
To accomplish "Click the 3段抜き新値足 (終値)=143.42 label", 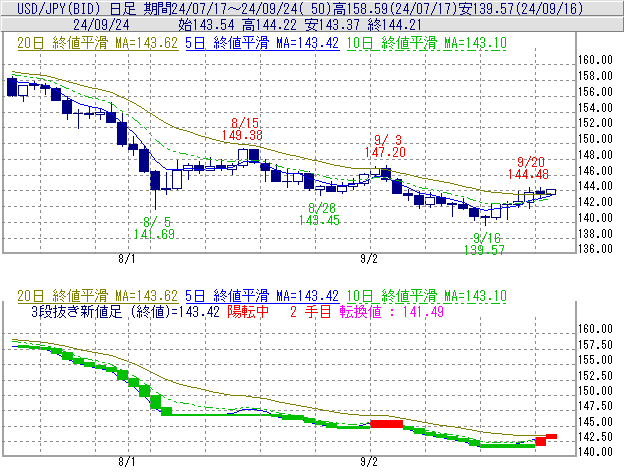I will tap(125, 311).
